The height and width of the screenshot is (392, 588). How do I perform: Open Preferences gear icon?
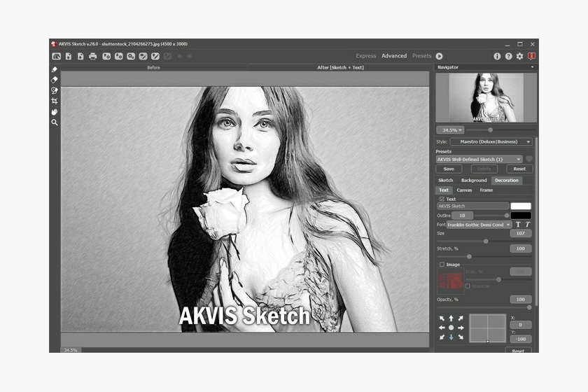(x=519, y=56)
